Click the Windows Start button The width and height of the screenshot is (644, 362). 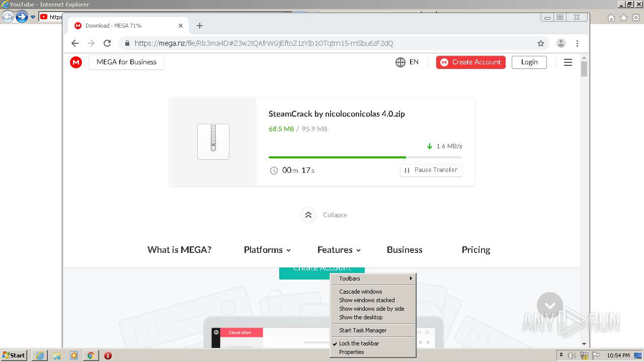14,355
